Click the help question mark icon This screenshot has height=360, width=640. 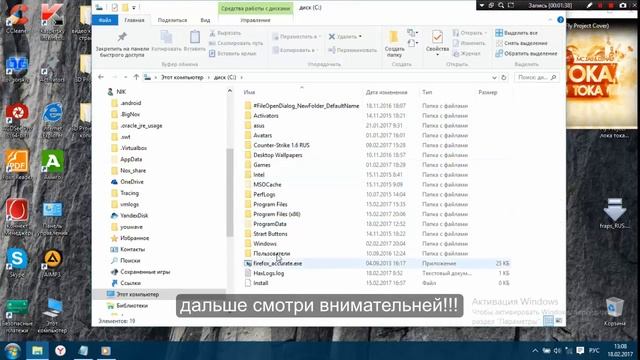pos(560,20)
